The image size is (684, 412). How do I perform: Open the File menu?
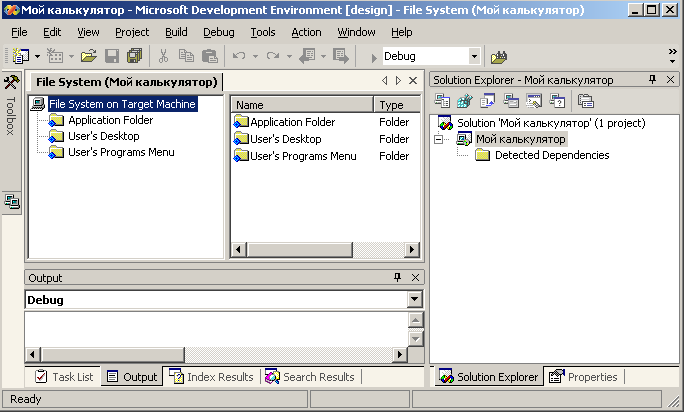[x=19, y=32]
